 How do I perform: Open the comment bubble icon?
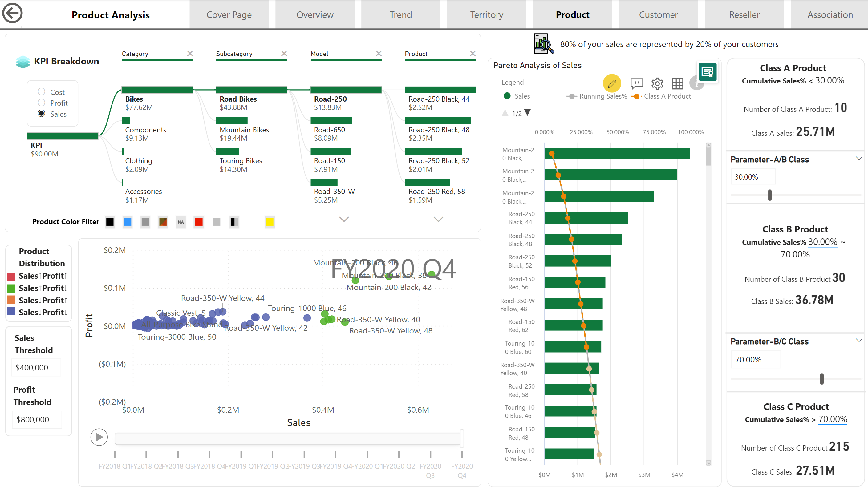point(636,83)
